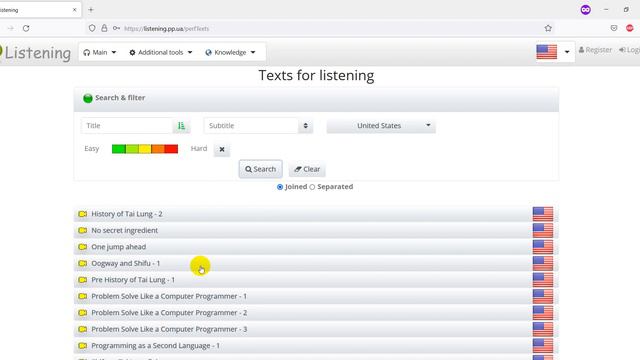This screenshot has height=360, width=640.
Task: Toggle title sort order icon
Action: coord(181,126)
